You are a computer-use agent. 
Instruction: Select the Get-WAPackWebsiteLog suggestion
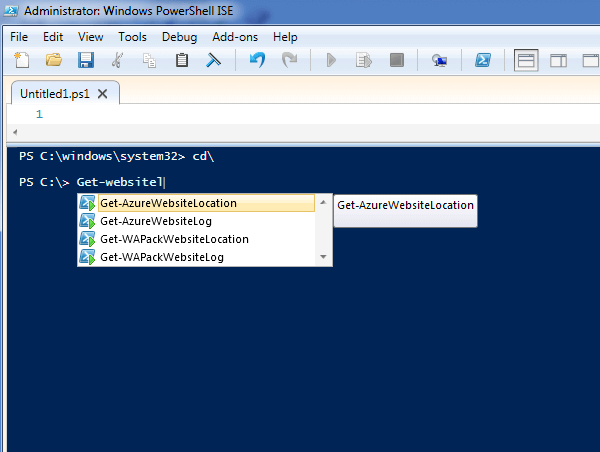coord(162,257)
